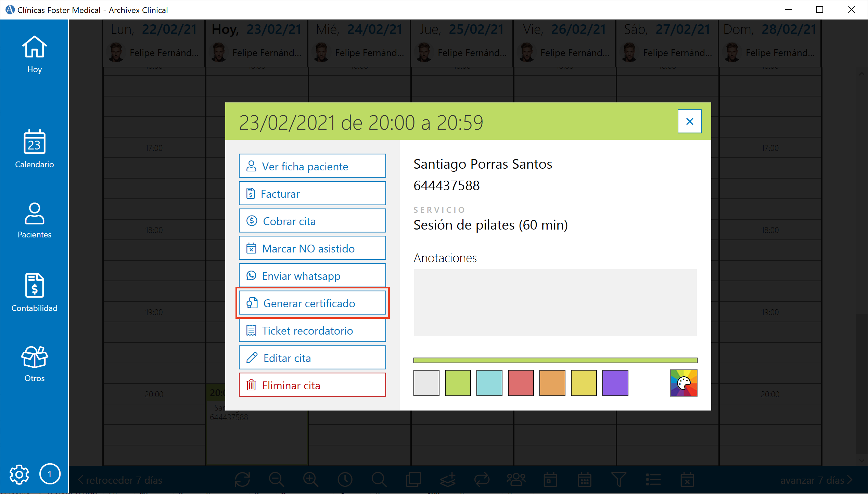Select the zoom in magnifier icon
Viewport: 868px width, 494px height.
pos(310,480)
